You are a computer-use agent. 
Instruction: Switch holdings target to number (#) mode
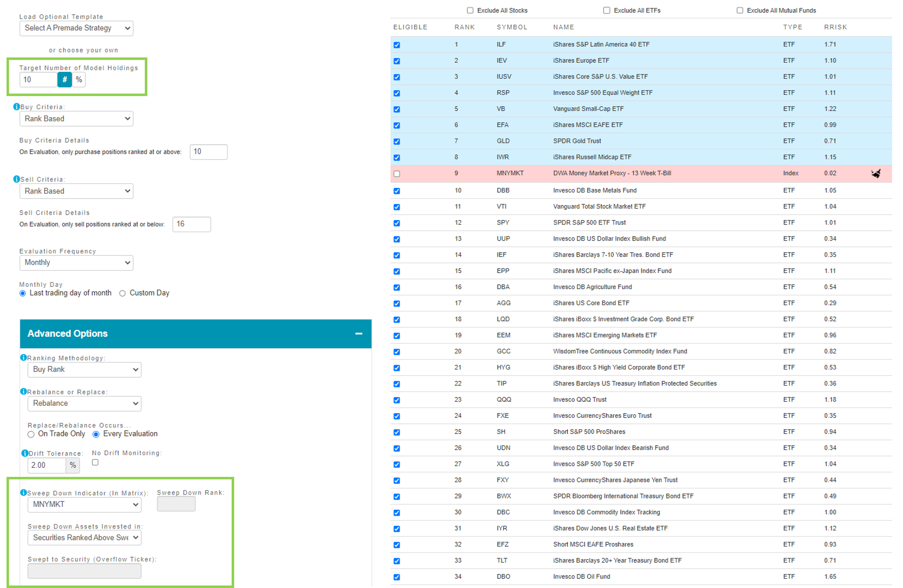64,80
